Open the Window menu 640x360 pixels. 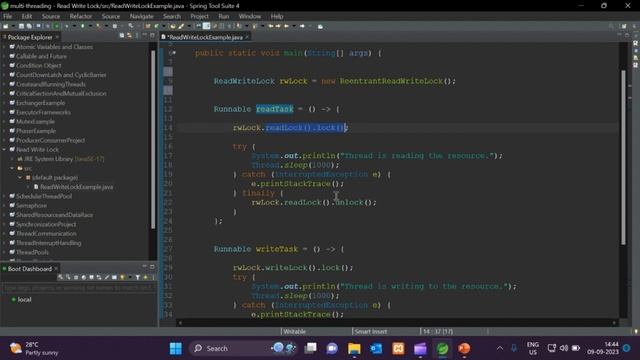pos(249,16)
